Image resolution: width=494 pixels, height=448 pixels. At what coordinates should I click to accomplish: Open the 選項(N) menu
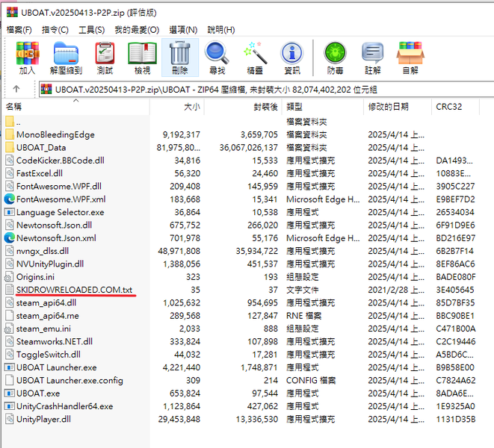pos(183,30)
